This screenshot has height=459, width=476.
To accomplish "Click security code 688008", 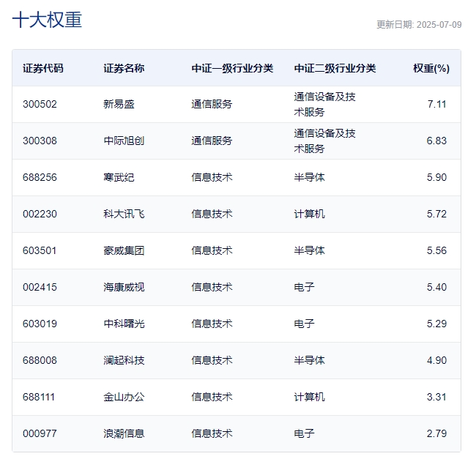I will (x=40, y=360).
